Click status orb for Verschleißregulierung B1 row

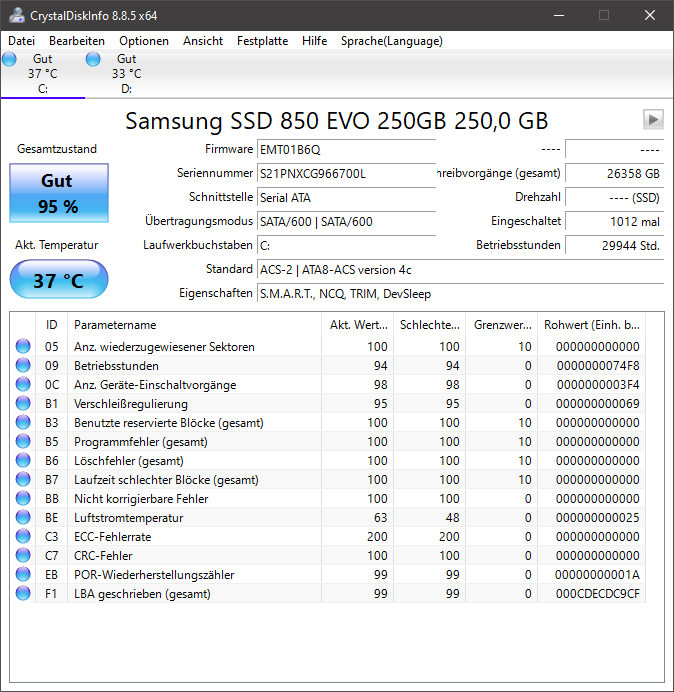tap(23, 403)
